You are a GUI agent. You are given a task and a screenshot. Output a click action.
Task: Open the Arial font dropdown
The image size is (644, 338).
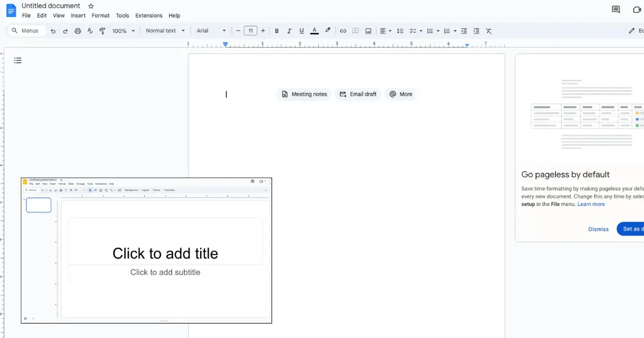[x=211, y=31]
